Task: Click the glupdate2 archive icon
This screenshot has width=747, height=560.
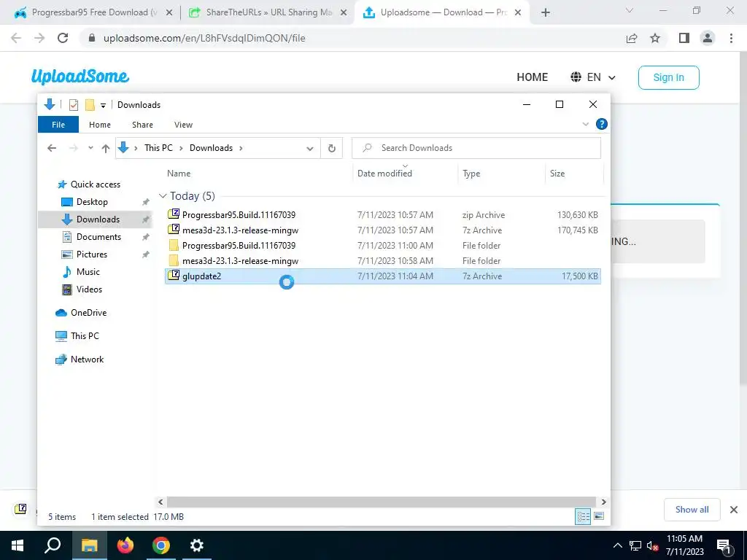Action: pyautogui.click(x=174, y=275)
